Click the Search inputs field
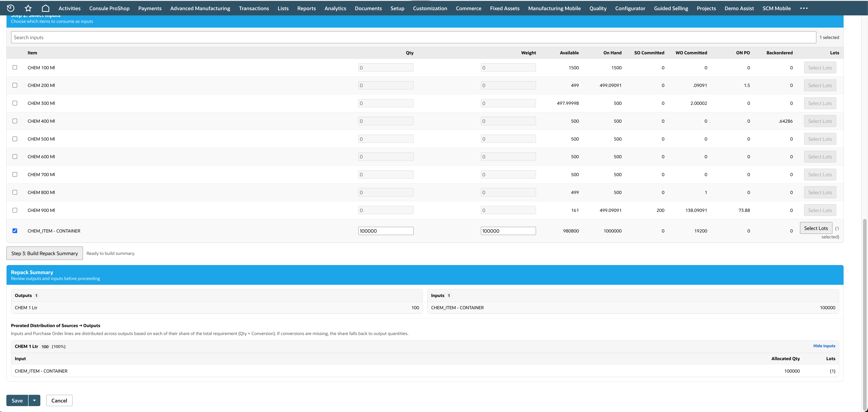 pyautogui.click(x=413, y=37)
